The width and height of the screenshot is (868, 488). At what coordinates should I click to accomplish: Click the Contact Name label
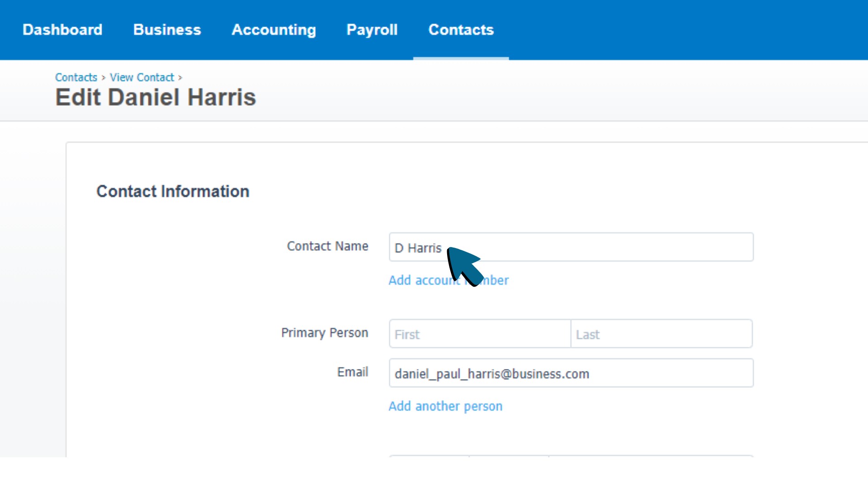click(x=327, y=246)
